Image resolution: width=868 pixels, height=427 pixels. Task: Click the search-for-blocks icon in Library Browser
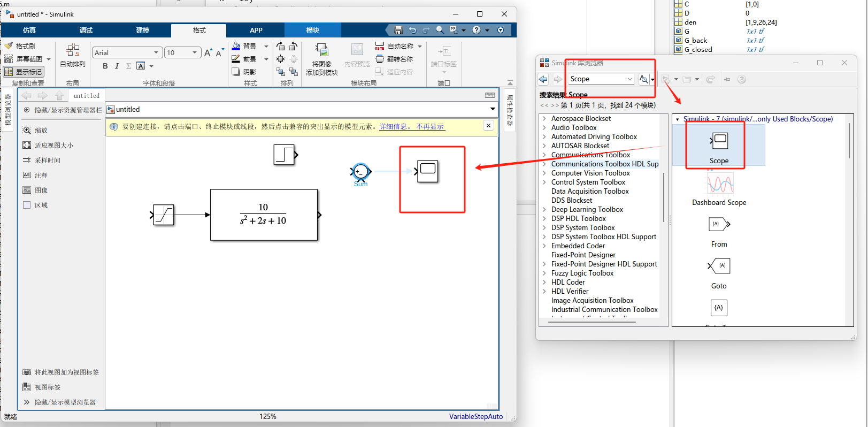click(644, 79)
